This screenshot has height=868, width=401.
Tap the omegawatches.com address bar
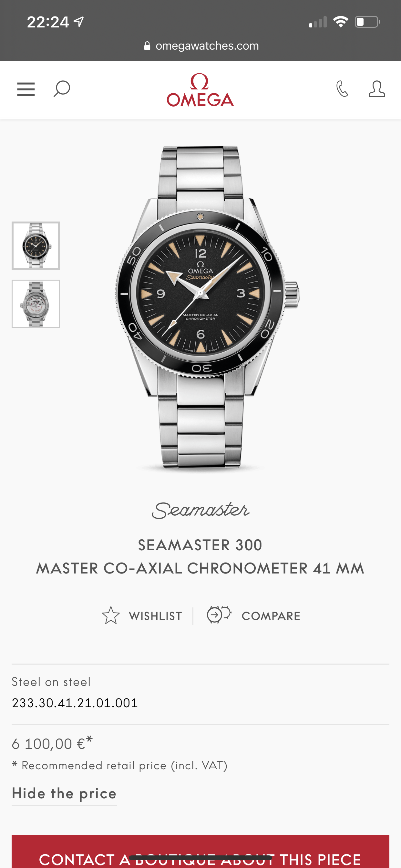[x=201, y=46]
